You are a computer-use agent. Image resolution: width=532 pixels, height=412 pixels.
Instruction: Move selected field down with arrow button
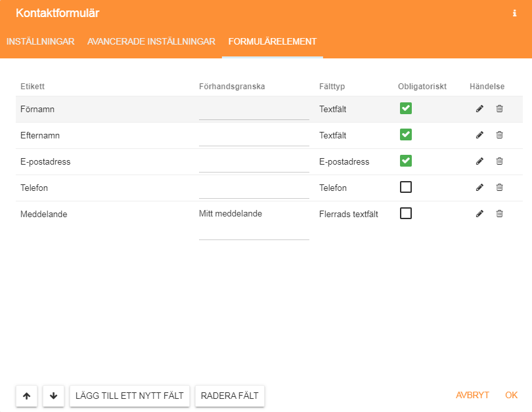click(x=54, y=396)
